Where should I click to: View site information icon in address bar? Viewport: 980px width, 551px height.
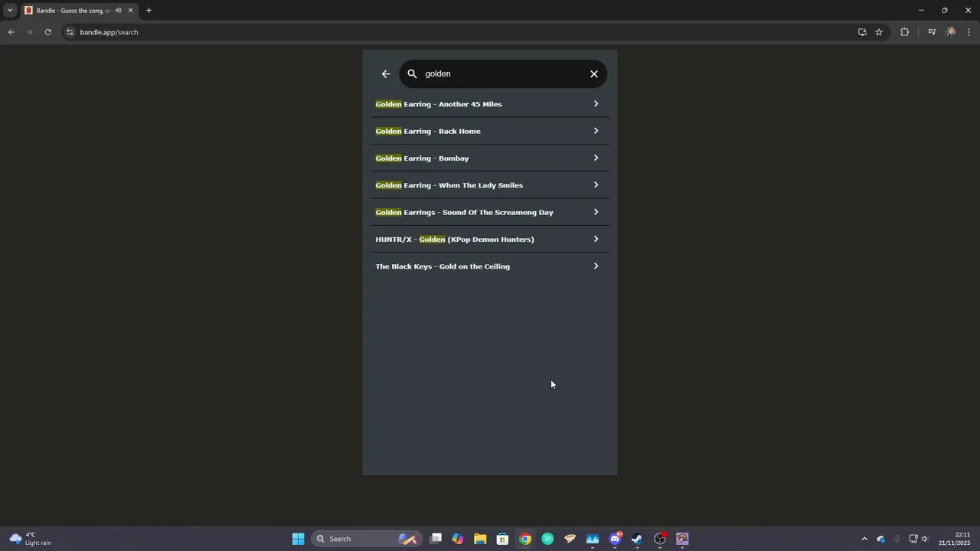click(x=70, y=32)
